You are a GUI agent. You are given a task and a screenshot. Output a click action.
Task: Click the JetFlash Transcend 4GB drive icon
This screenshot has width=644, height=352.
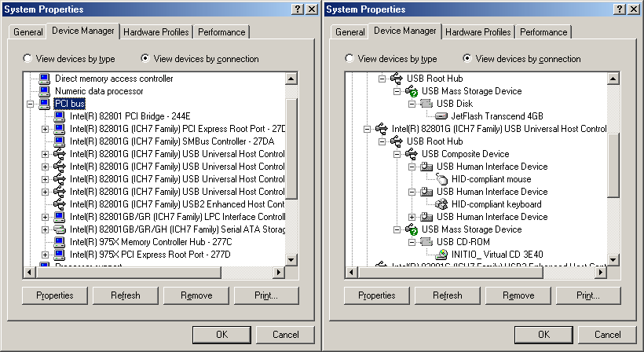pos(442,116)
